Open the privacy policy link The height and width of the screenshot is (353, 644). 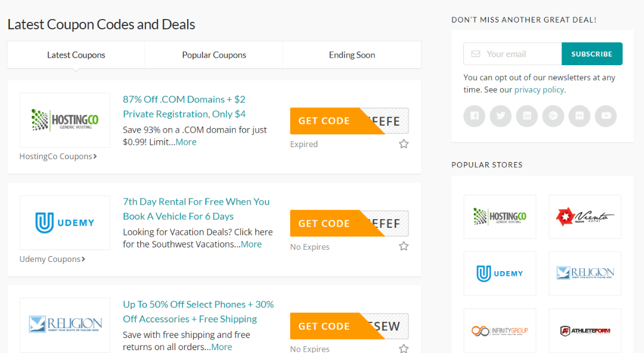[540, 90]
